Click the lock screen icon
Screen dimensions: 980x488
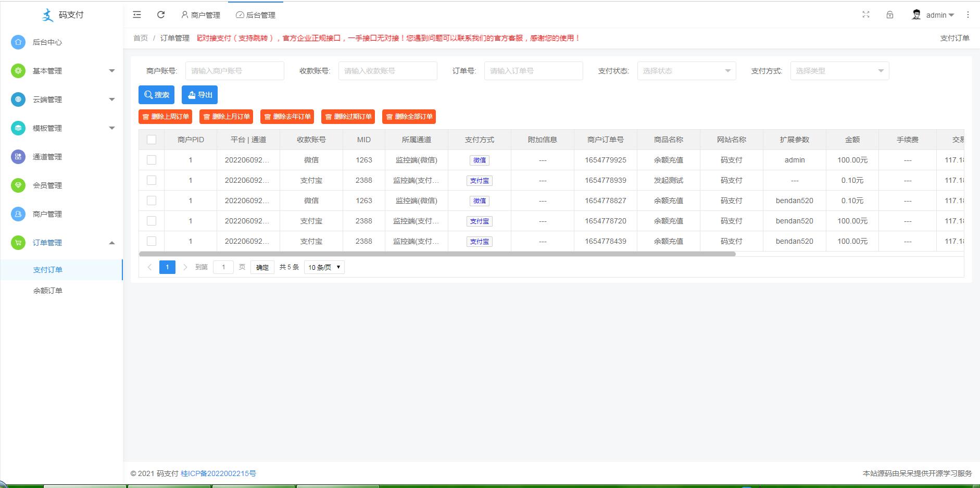pos(889,15)
